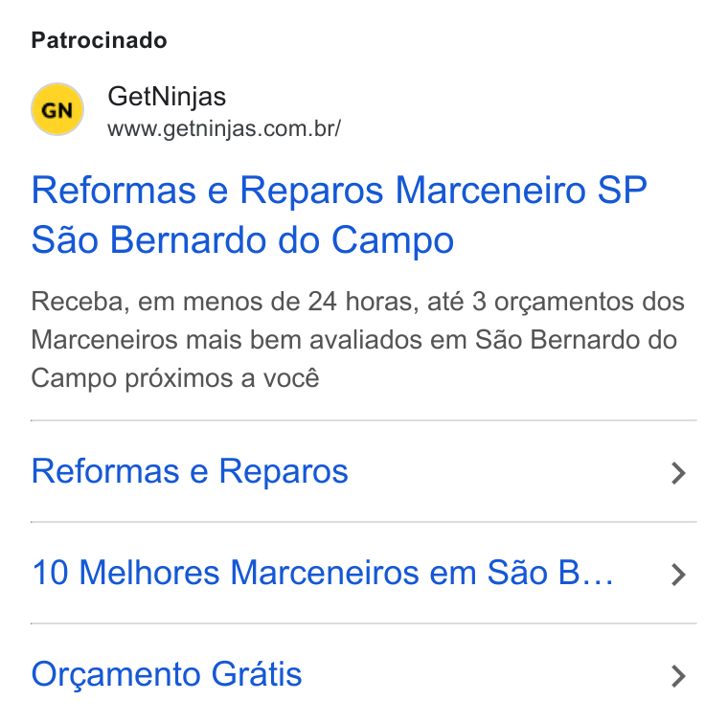The width and height of the screenshot is (728, 724).
Task: Click 'Campo próximos a você' description text
Action: [x=175, y=378]
